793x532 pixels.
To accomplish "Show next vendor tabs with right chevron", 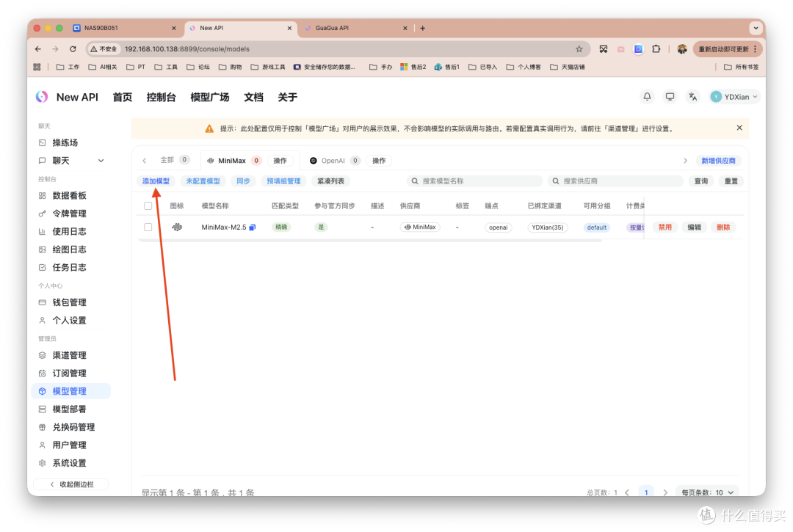I will 685,161.
